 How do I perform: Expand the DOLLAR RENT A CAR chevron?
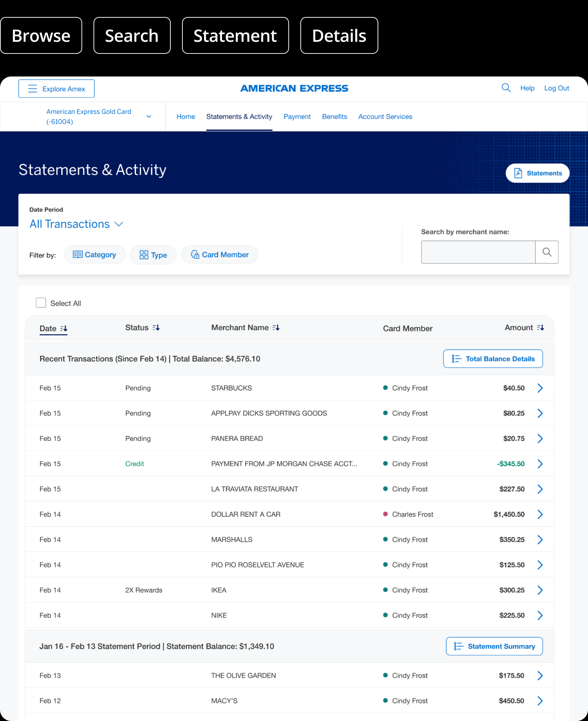click(540, 515)
